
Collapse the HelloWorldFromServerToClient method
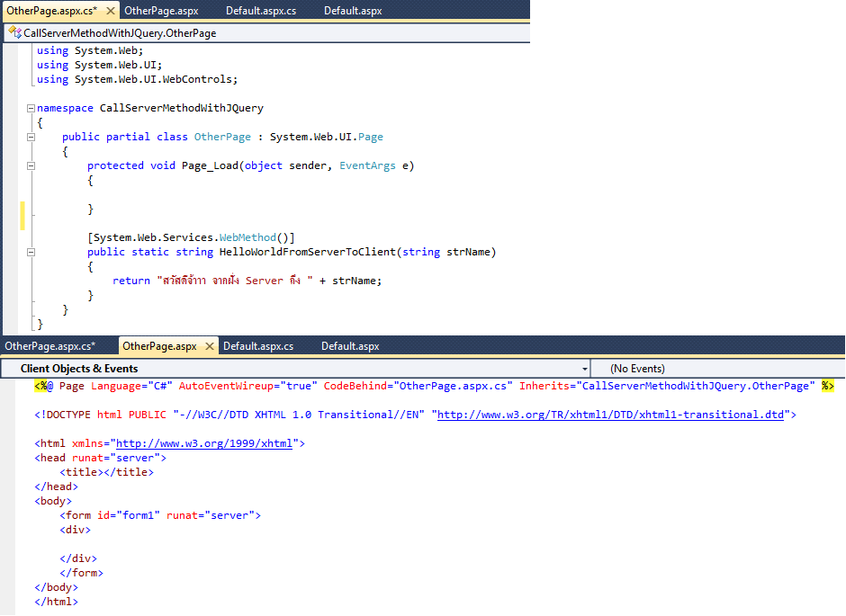point(31,252)
